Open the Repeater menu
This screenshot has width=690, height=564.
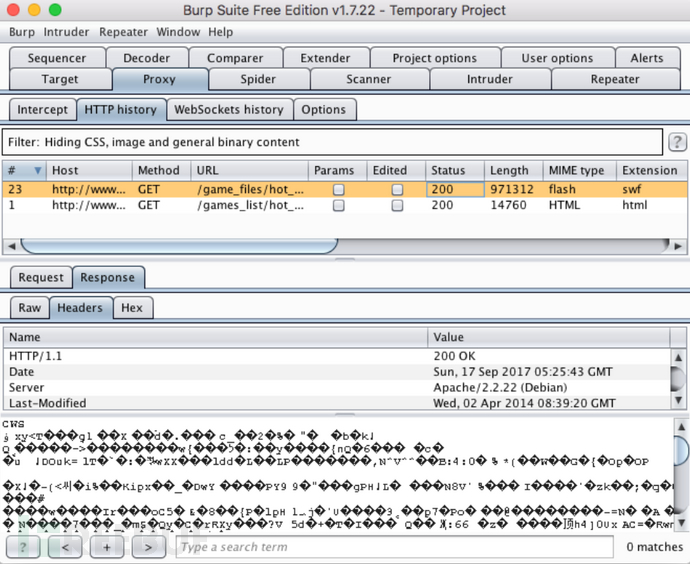click(x=123, y=32)
